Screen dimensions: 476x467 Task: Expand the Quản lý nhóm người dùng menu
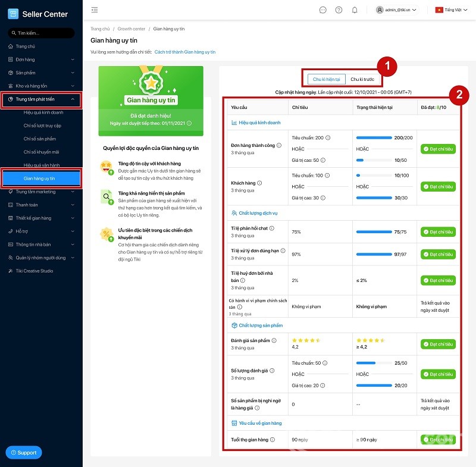pyautogui.click(x=73, y=258)
